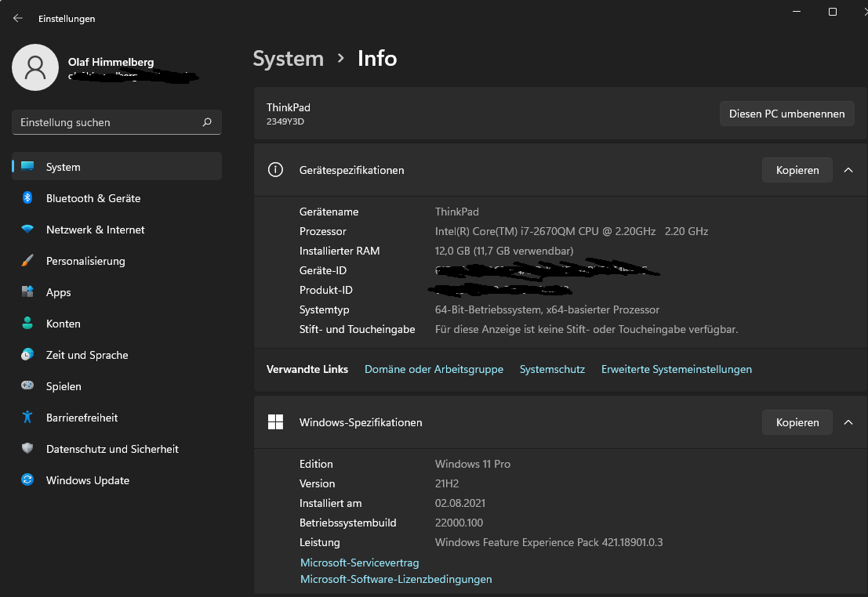Click the Windows Update sync icon

tap(27, 479)
